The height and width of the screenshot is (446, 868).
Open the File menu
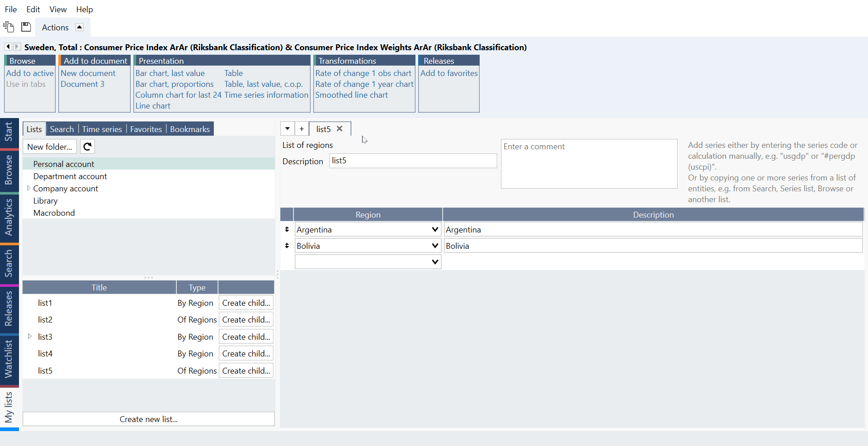[x=11, y=9]
